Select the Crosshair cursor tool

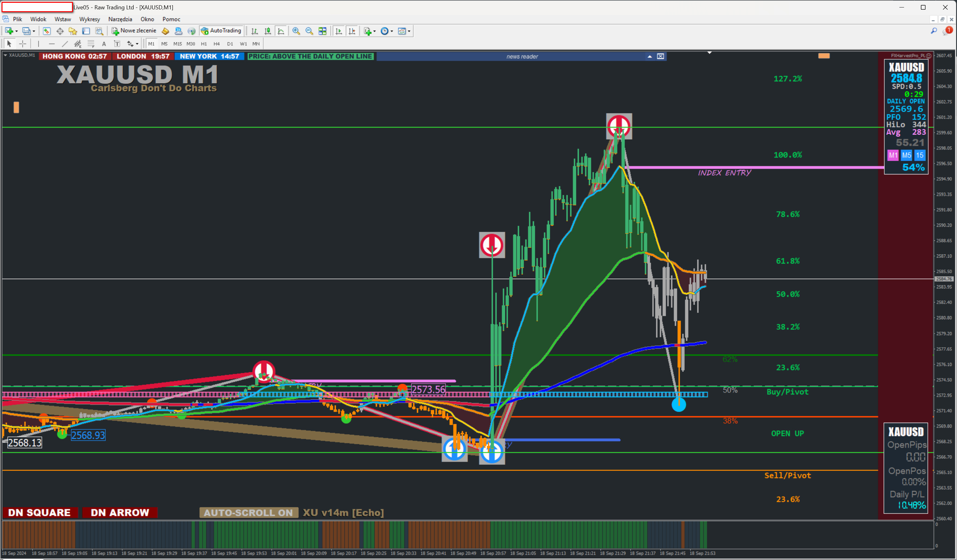(23, 44)
